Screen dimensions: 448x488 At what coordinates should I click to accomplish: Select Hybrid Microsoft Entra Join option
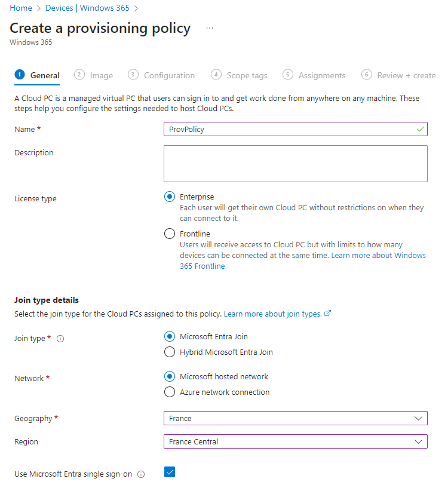pyautogui.click(x=170, y=352)
